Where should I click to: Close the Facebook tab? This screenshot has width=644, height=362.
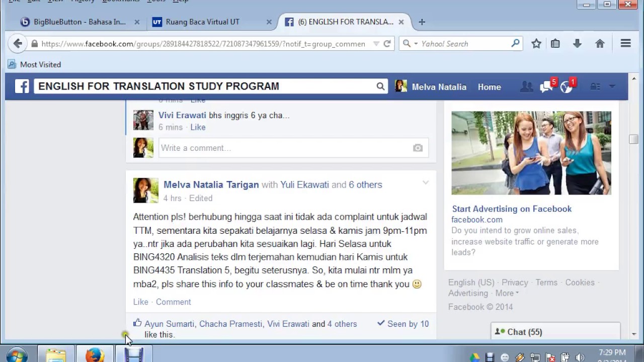[x=401, y=22]
